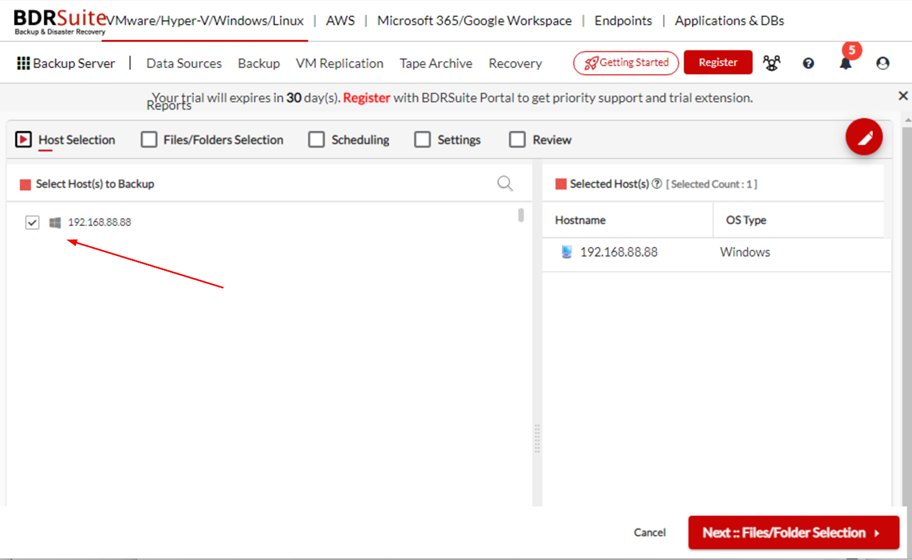Open the Backup Server grid menu icon

point(23,63)
